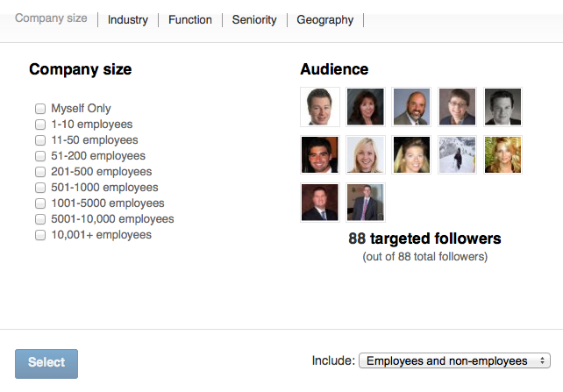563x392 pixels.
Task: Switch to the Industry tab
Action: point(127,19)
